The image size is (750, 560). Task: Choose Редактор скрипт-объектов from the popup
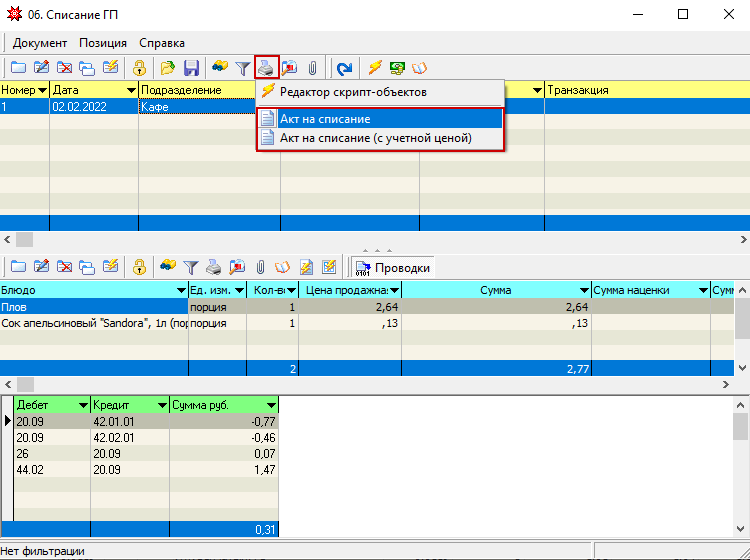(x=380, y=92)
